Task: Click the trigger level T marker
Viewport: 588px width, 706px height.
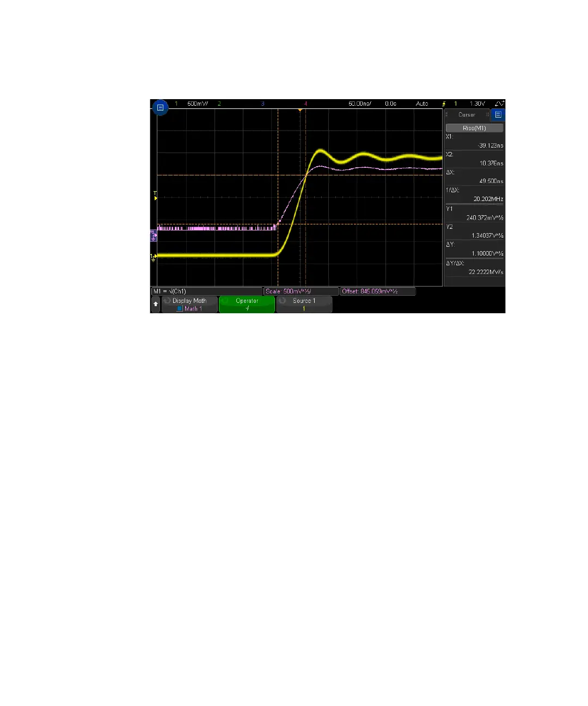Action: (155, 196)
